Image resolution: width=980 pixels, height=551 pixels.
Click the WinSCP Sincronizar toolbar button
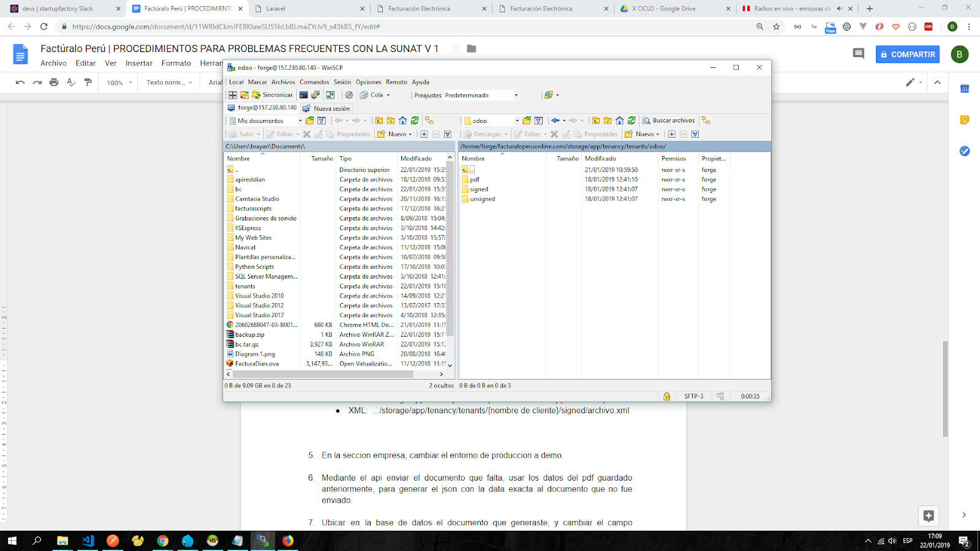[273, 95]
